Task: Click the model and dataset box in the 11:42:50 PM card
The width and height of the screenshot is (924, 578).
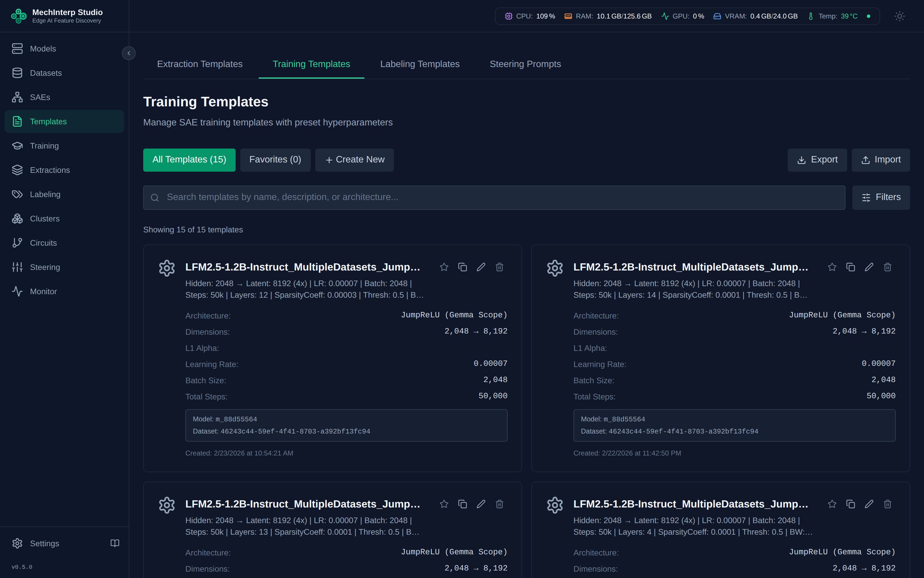Action: 734,425
